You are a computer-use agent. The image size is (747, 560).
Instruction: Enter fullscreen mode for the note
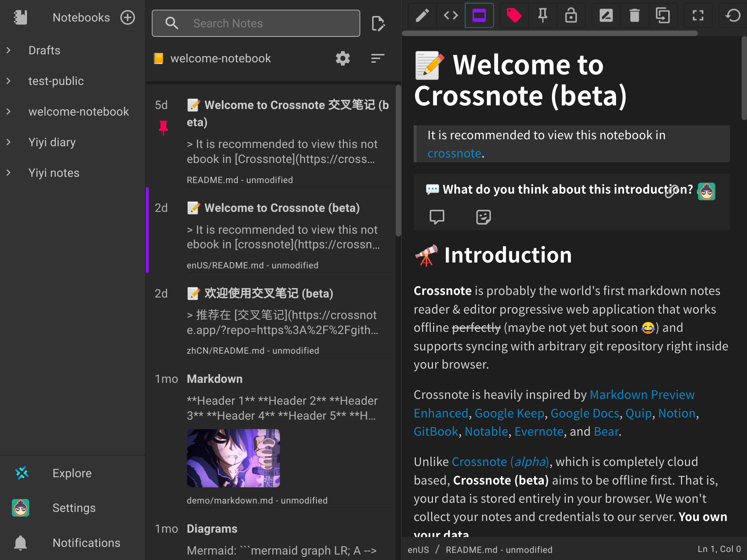pyautogui.click(x=698, y=16)
